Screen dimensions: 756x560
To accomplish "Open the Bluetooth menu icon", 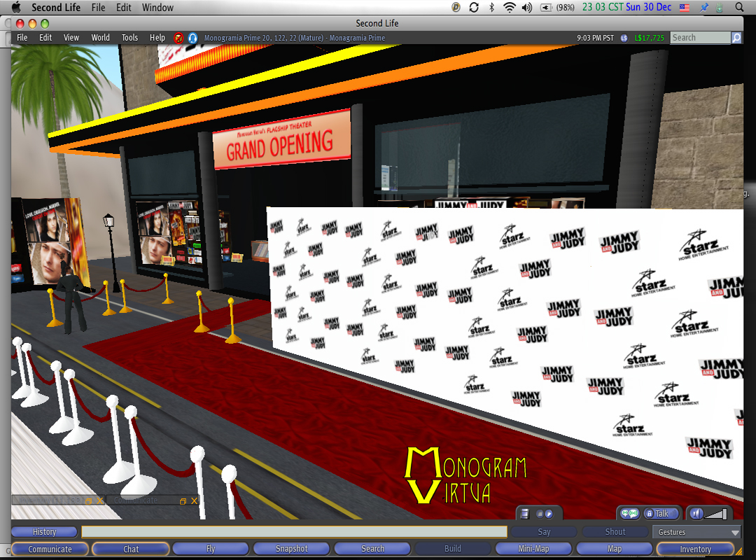I will click(492, 7).
